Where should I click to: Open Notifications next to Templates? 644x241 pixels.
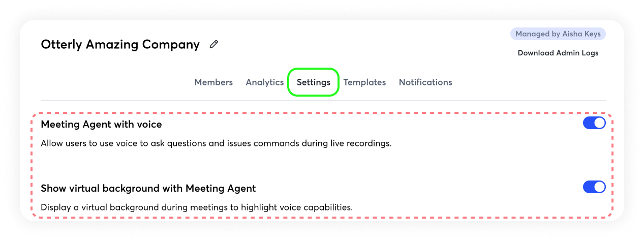click(425, 82)
